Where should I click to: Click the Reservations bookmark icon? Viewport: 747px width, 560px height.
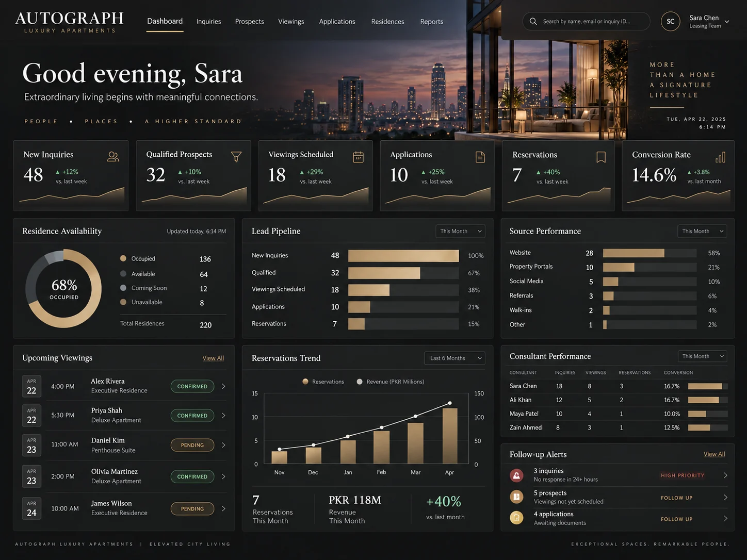[x=601, y=157]
